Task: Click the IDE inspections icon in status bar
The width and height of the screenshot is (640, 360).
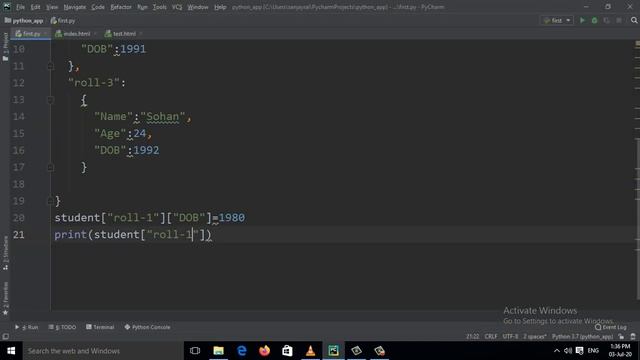Action: tap(633, 337)
